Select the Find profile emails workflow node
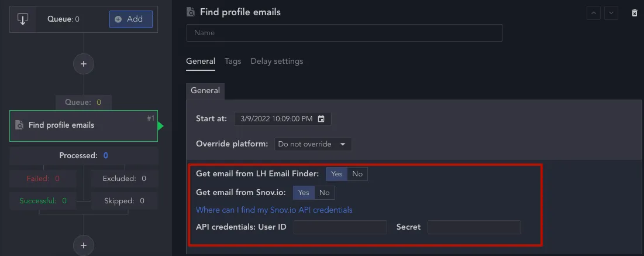Viewport: 644px width, 256px height. 84,125
